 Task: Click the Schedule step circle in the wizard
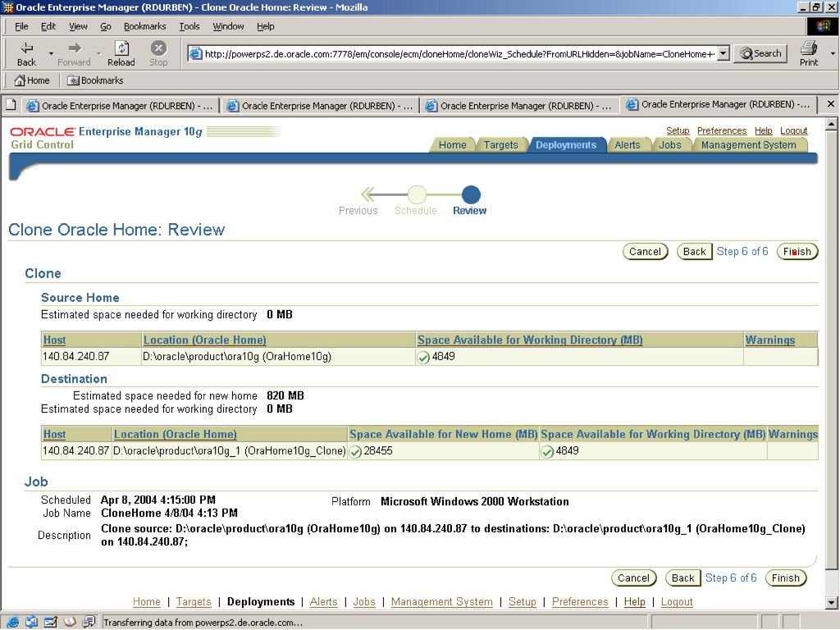click(417, 194)
